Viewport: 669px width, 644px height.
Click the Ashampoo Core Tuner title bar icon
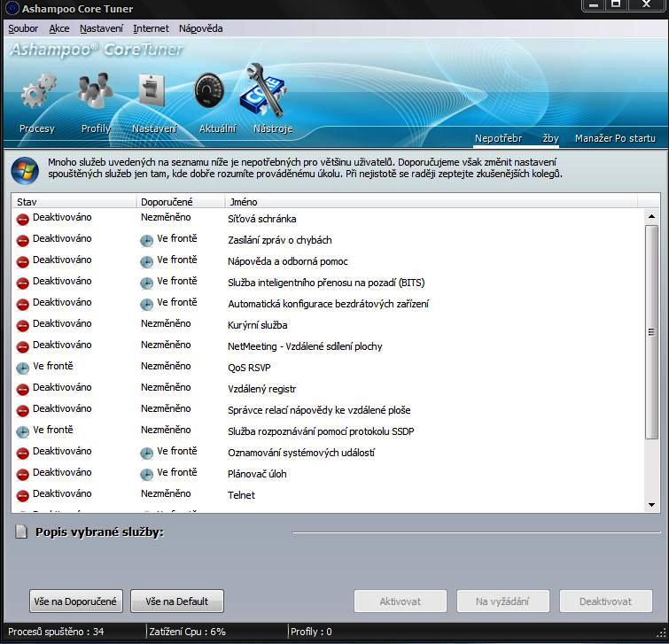click(x=12, y=8)
